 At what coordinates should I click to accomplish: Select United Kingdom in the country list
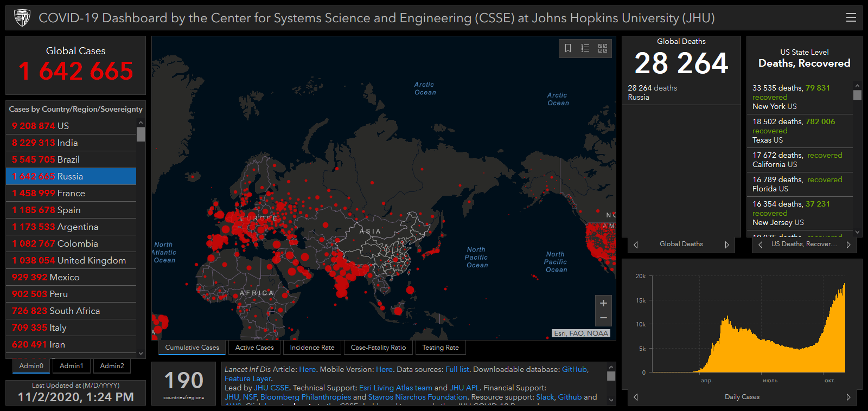71,260
